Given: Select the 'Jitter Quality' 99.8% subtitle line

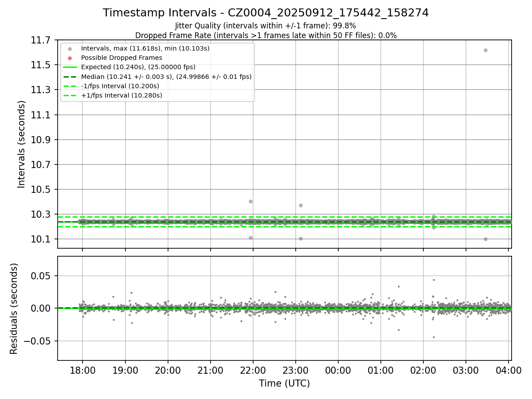Looking at the screenshot, I should tap(266, 26).
